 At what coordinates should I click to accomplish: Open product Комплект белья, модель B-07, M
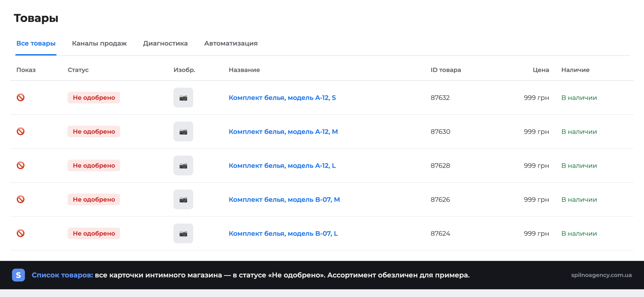click(284, 200)
